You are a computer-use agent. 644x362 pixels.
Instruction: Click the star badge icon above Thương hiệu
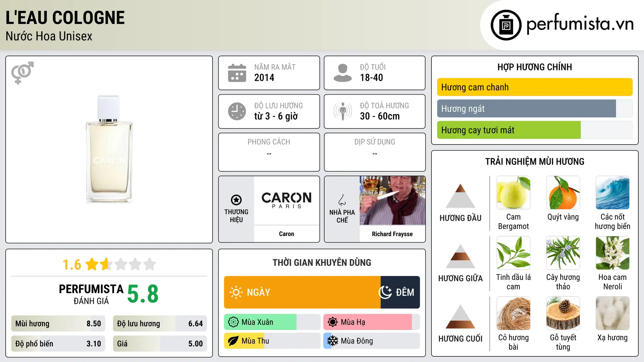(236, 200)
